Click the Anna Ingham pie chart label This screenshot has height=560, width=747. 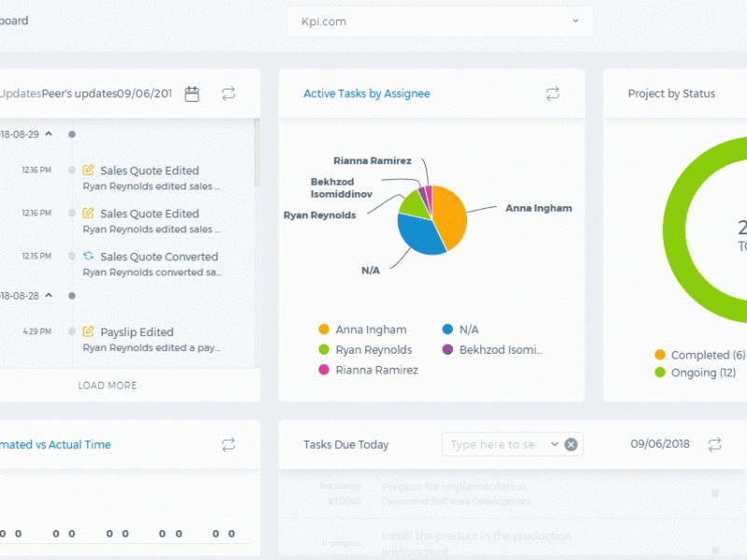coord(539,208)
